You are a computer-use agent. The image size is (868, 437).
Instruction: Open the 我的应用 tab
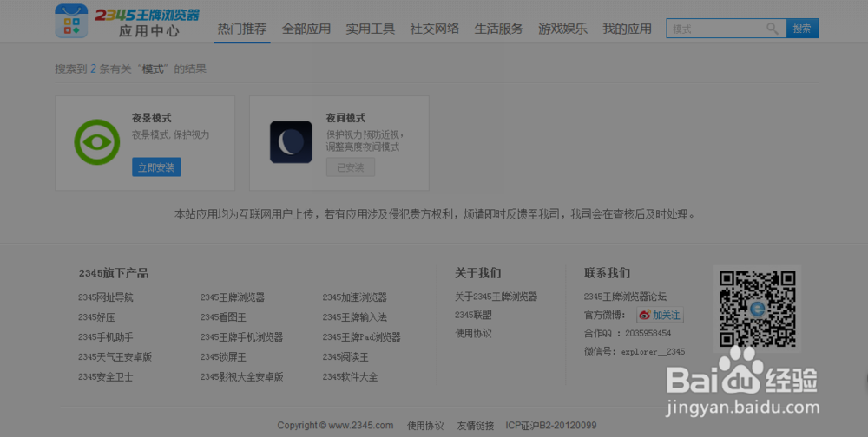[628, 29]
